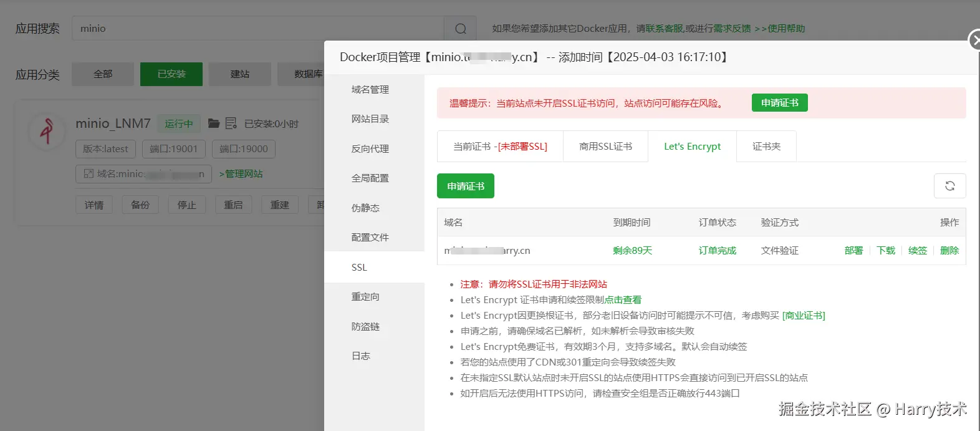Click 联系客服 link at top
The height and width of the screenshot is (431, 980).
pyautogui.click(x=665, y=29)
